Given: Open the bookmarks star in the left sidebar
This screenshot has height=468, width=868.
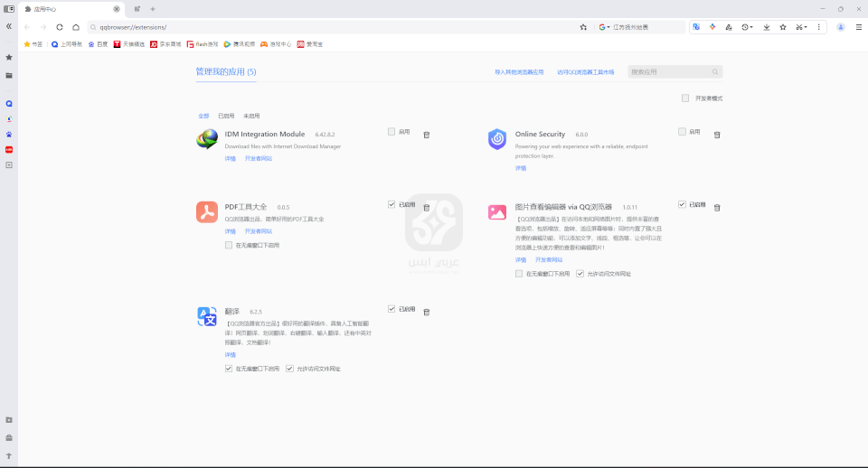Looking at the screenshot, I should tap(9, 57).
